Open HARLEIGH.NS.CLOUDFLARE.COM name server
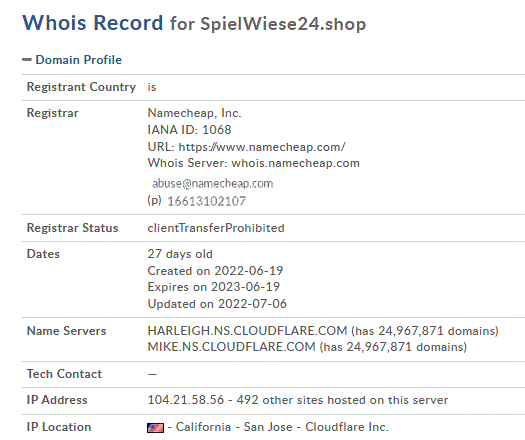 coord(247,331)
